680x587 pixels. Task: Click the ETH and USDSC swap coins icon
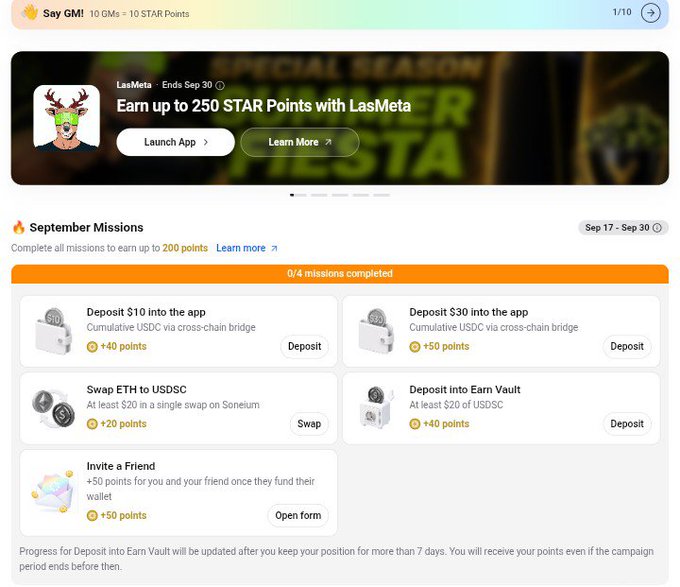pyautogui.click(x=53, y=409)
